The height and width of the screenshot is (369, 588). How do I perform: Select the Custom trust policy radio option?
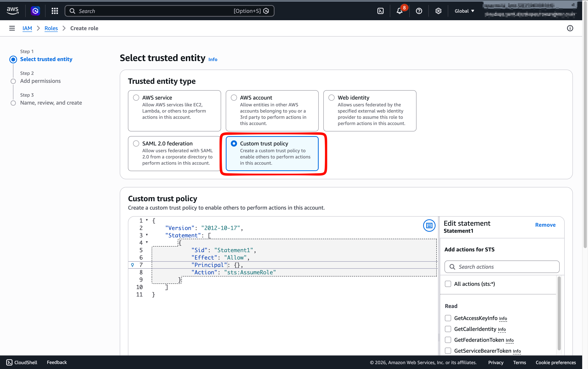point(234,143)
